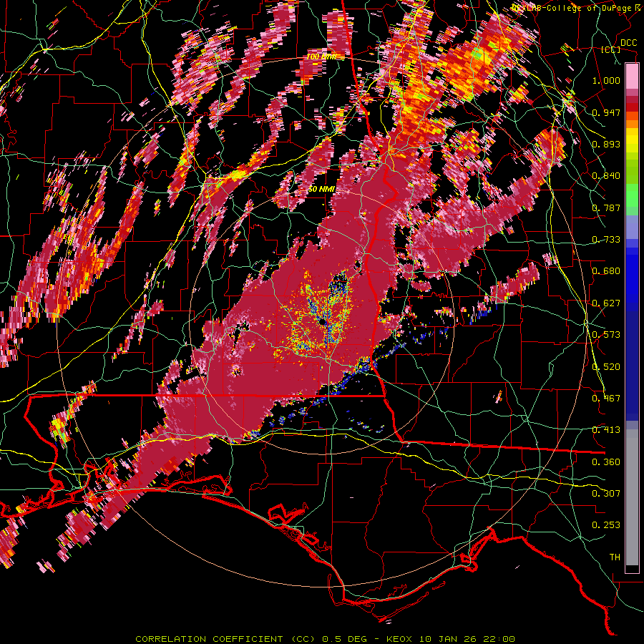Select the 0.893 legend value

pyautogui.click(x=606, y=144)
